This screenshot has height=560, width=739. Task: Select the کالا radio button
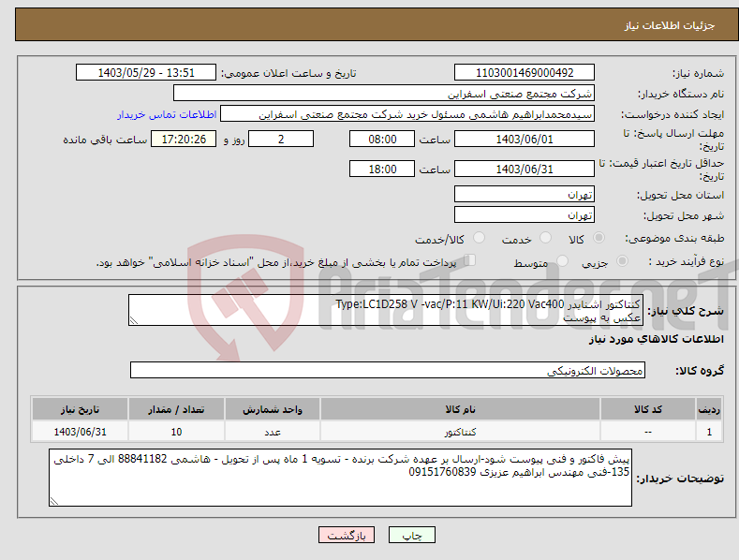(599, 238)
